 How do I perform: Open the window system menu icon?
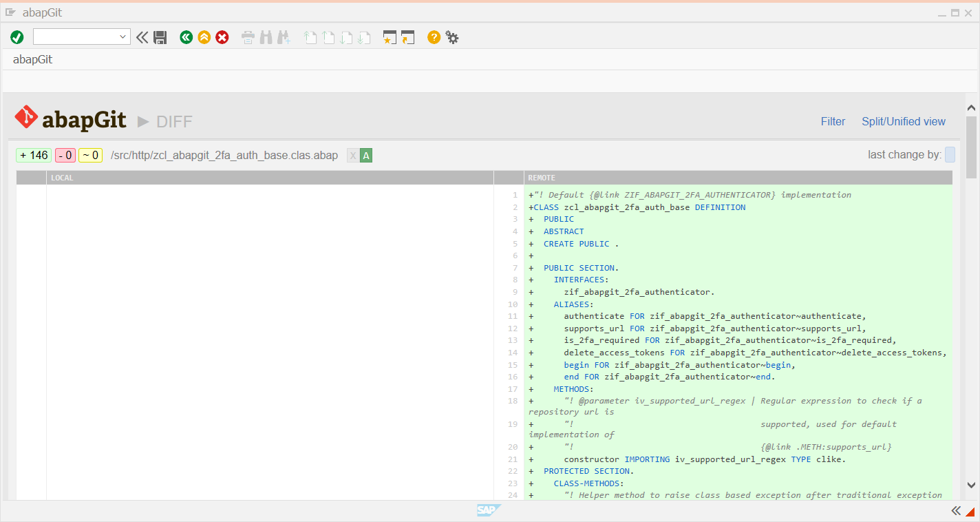[10, 12]
